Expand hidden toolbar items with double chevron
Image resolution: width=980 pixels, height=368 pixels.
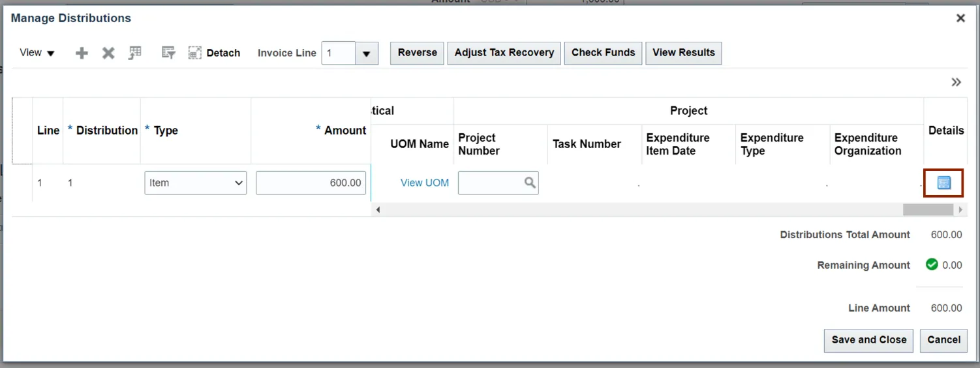coord(956,82)
